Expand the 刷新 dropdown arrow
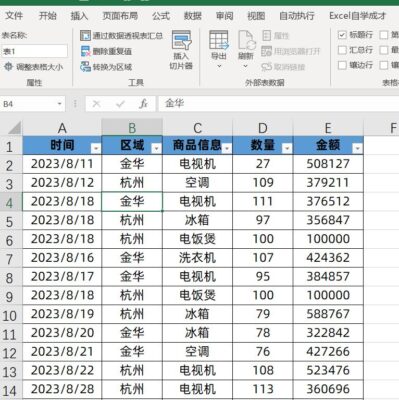The image size is (399, 400). point(245,66)
